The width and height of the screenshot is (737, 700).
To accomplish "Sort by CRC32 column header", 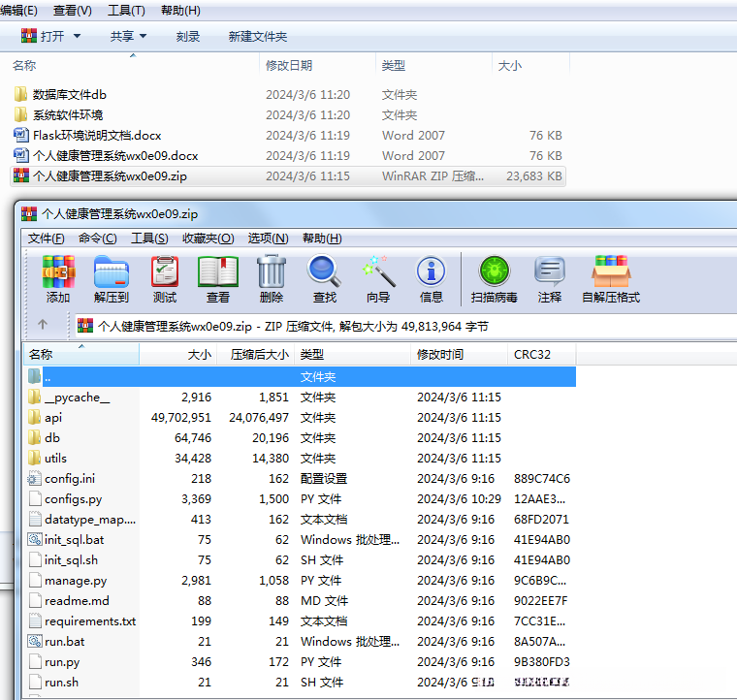I will tap(541, 354).
